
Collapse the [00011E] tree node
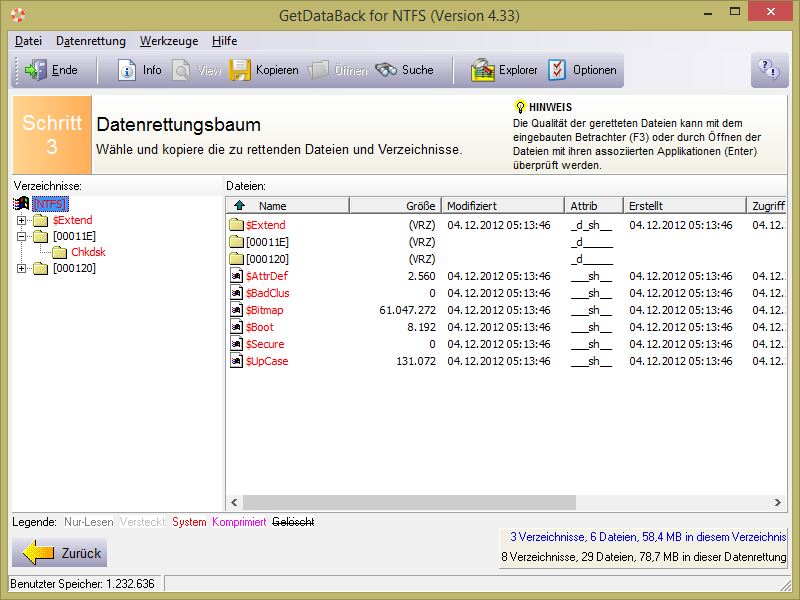point(21,236)
